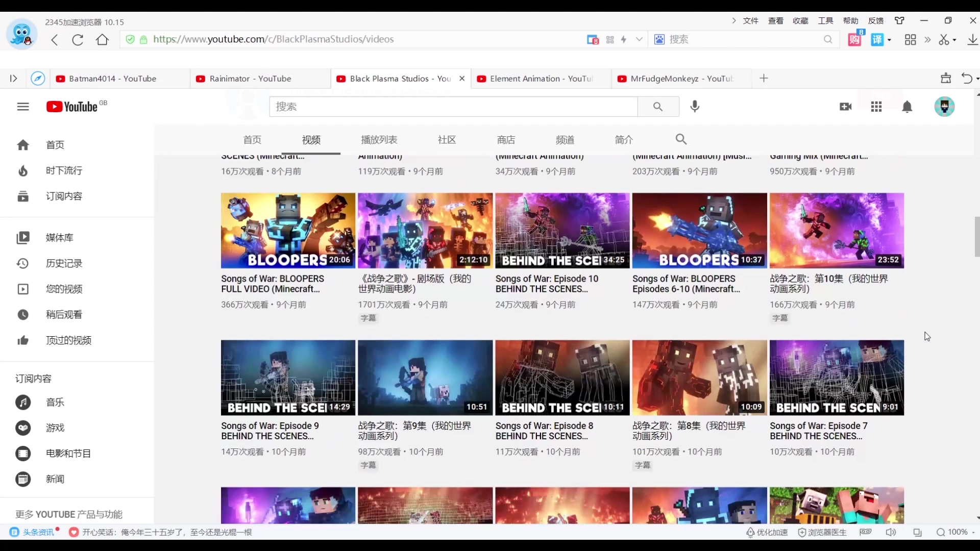
Task: Reload the page with the refresh icon
Action: (x=78, y=40)
